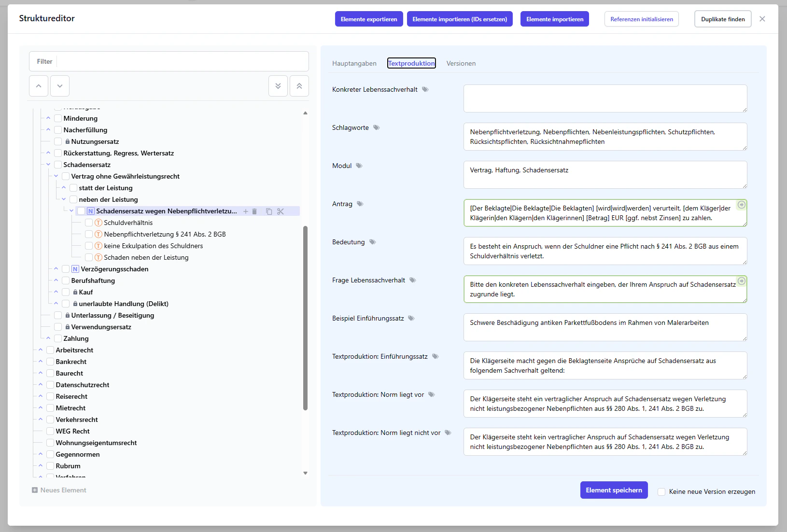
Task: Expand the Bankrecht node
Action: (41, 362)
